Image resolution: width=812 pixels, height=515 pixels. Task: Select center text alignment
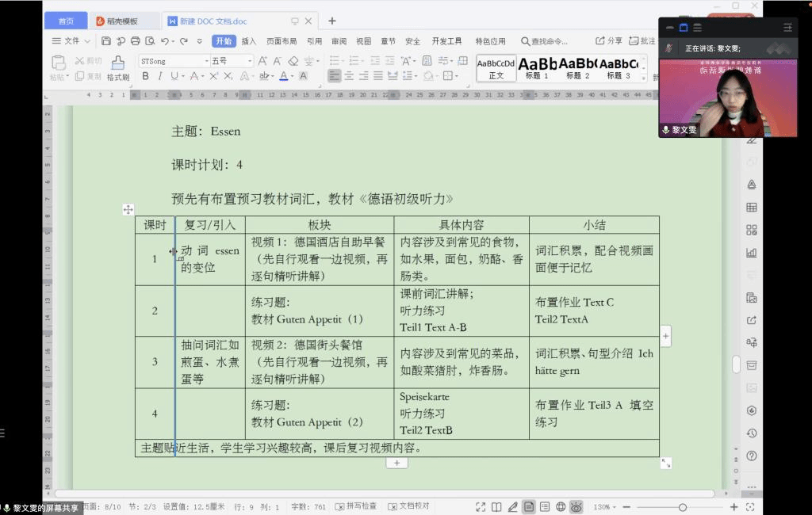[349, 76]
